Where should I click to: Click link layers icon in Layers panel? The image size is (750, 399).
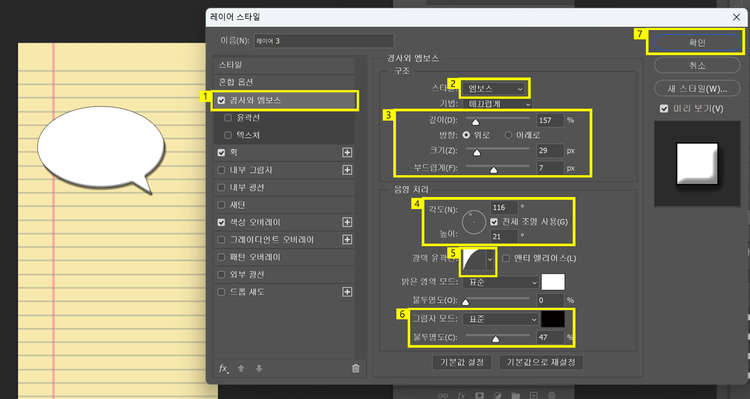443,395
